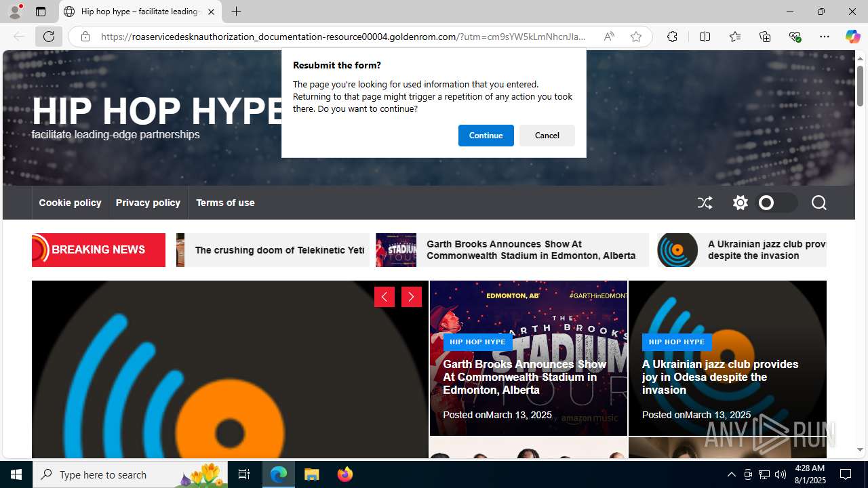
Task: Add this page to favorites star
Action: click(x=636, y=37)
